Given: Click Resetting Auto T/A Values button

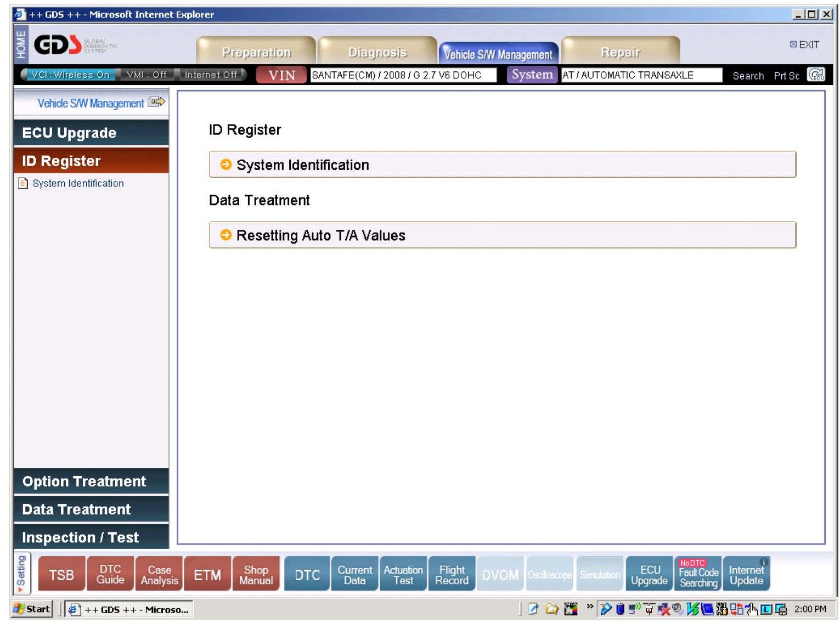Looking at the screenshot, I should (502, 235).
